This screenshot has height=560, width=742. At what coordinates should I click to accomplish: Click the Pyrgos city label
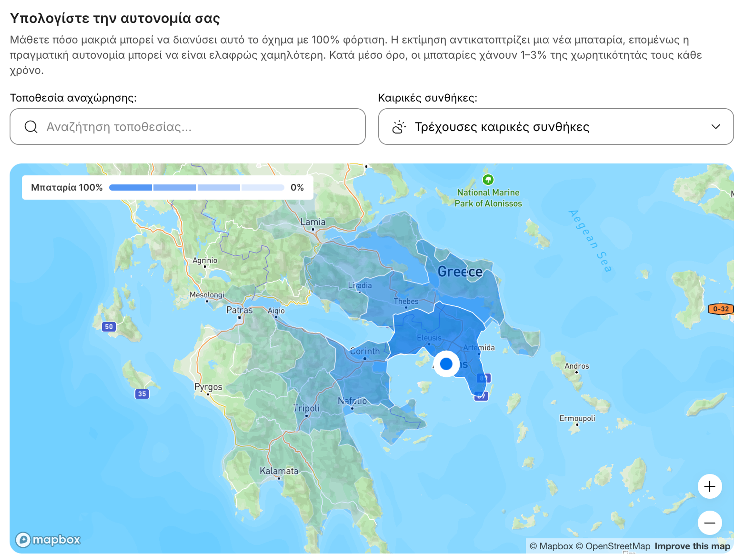(208, 387)
